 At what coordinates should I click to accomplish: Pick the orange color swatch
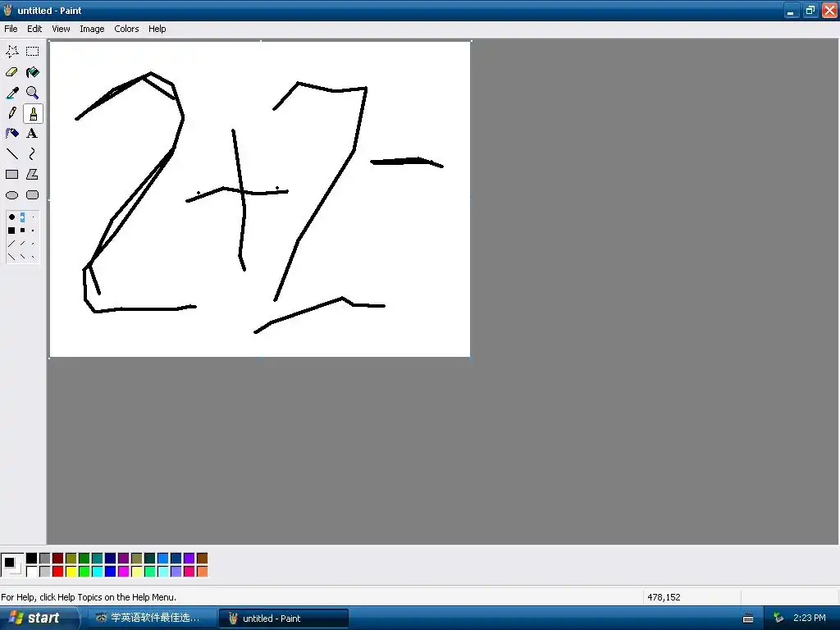pyautogui.click(x=202, y=572)
